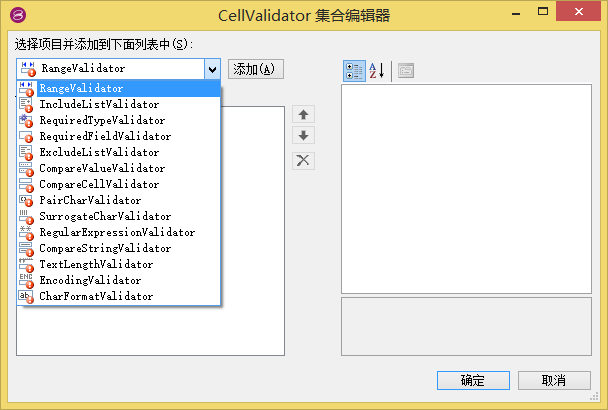
Task: Choose TextLengthValidator option
Action: click(96, 264)
